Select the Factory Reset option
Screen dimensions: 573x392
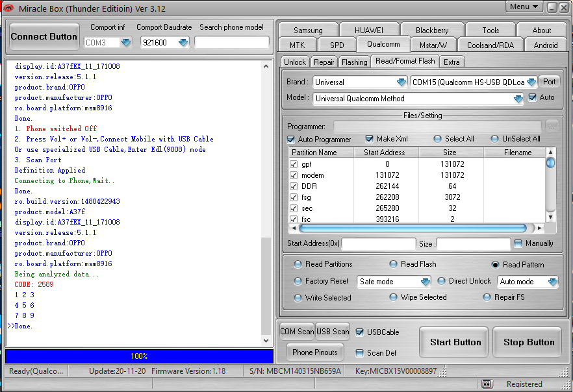[298, 280]
